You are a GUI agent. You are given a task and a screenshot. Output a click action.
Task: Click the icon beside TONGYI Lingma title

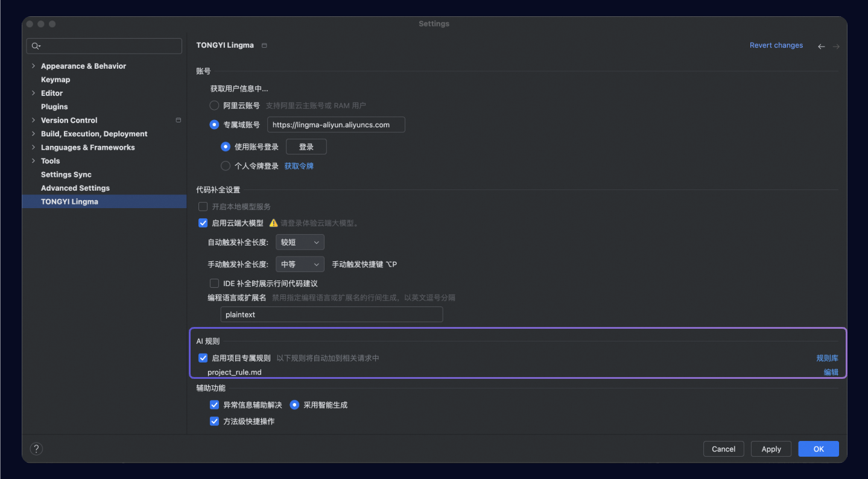tap(264, 46)
